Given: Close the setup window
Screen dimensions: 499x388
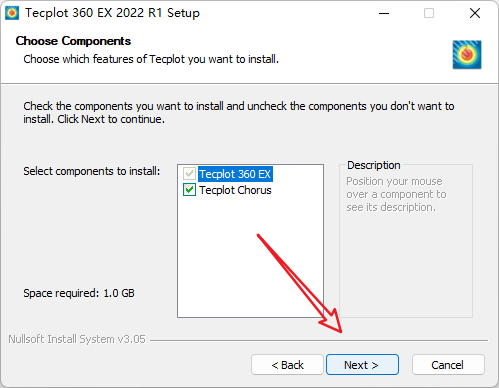Looking at the screenshot, I should (x=475, y=13).
